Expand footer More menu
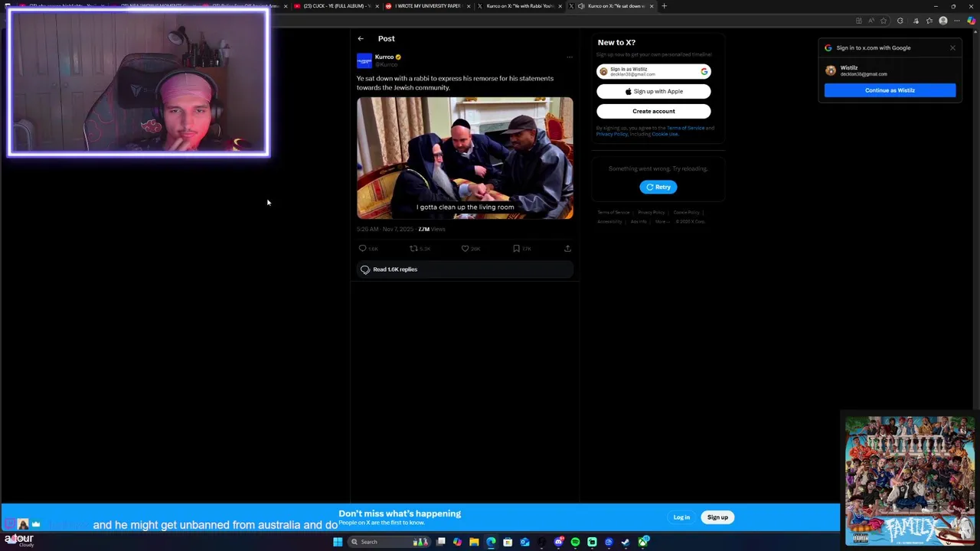 pyautogui.click(x=661, y=221)
